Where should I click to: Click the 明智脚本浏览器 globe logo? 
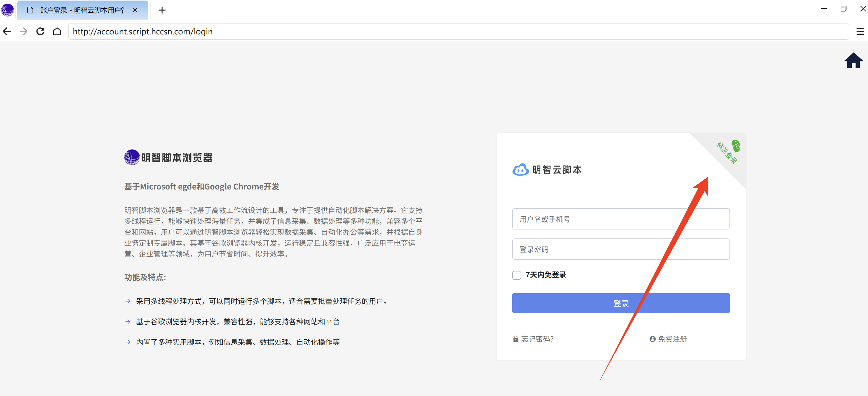132,157
